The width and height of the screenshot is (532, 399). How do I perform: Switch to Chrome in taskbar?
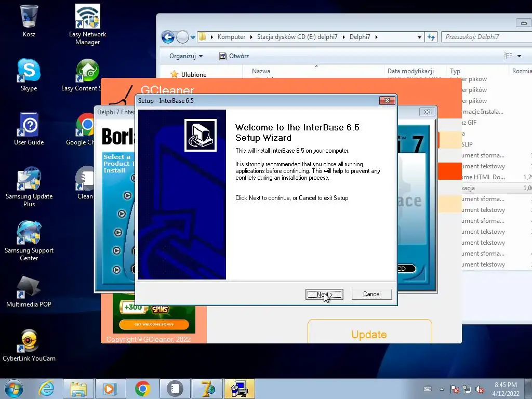(142, 389)
